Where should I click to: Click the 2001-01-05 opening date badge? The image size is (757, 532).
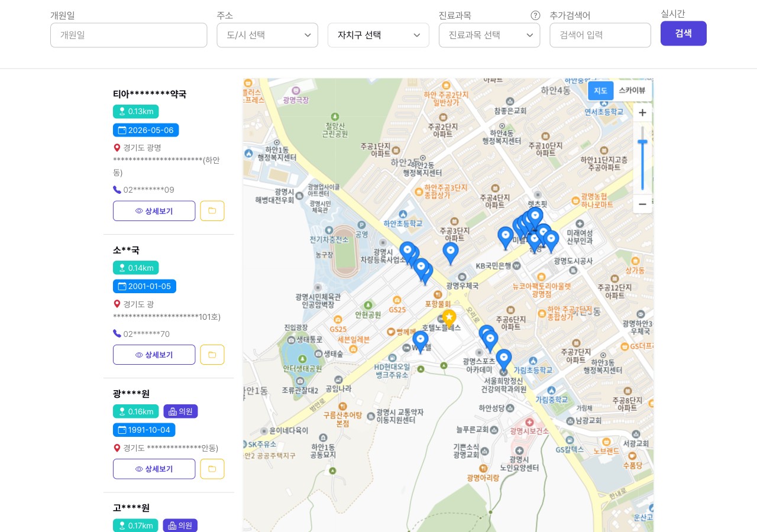click(x=144, y=287)
